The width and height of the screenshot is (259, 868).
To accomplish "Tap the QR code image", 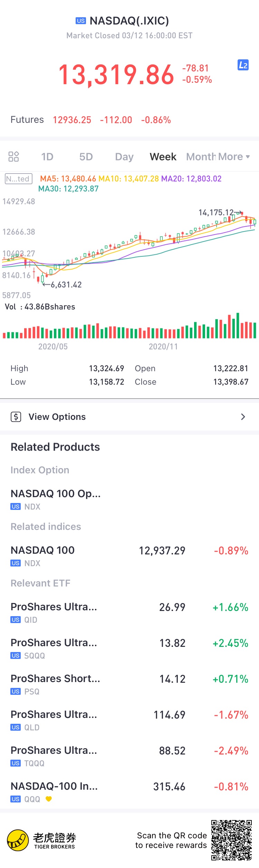I will (x=231, y=840).
